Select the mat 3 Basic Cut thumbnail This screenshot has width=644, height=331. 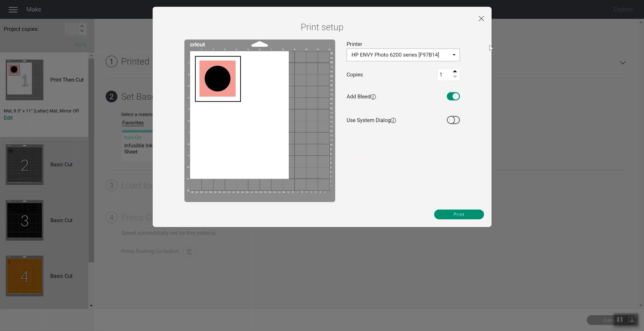[x=25, y=220]
